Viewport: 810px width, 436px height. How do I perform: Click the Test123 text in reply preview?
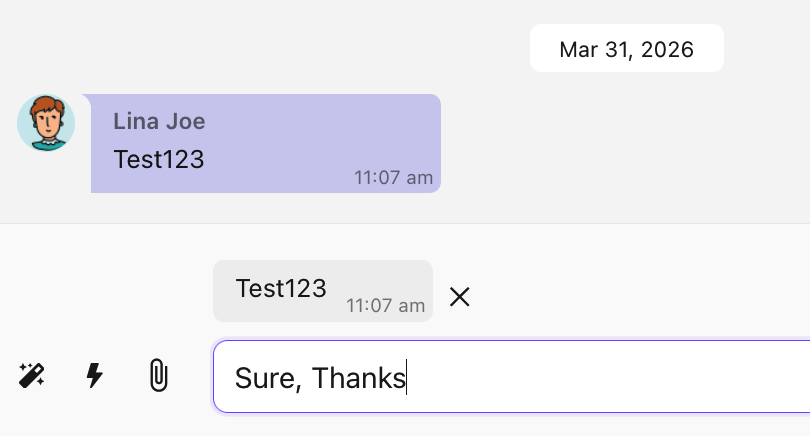[281, 289]
